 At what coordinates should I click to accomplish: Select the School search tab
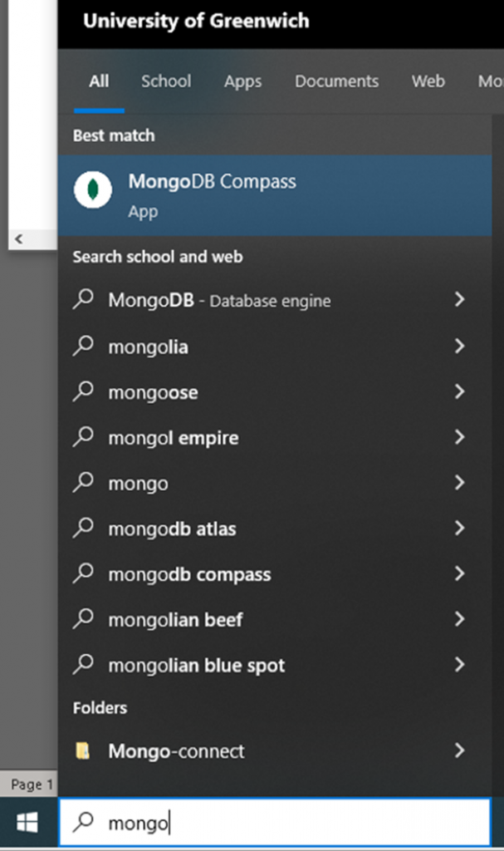click(166, 81)
